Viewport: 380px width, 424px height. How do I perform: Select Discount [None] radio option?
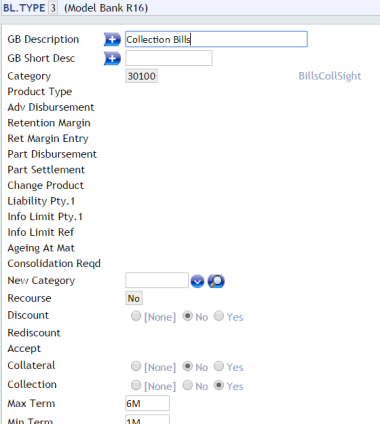coord(136,316)
